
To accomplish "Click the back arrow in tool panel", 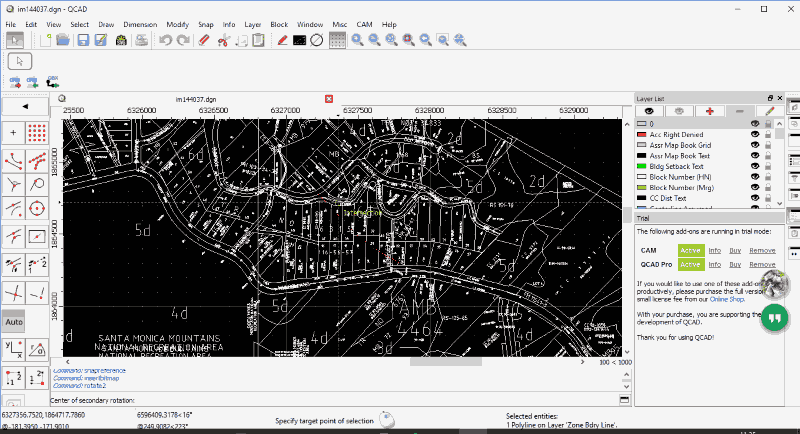I will 25,107.
